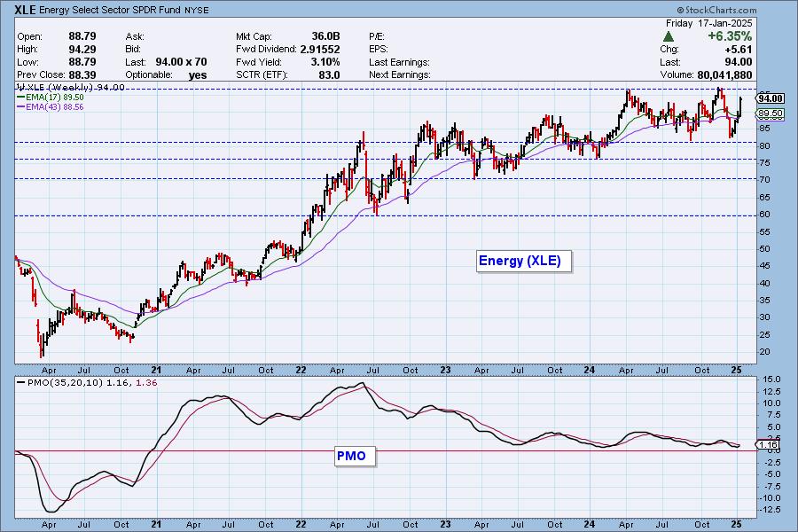Select the Energy (XLE) annotation box
This screenshot has height=532, width=798.
(x=524, y=262)
